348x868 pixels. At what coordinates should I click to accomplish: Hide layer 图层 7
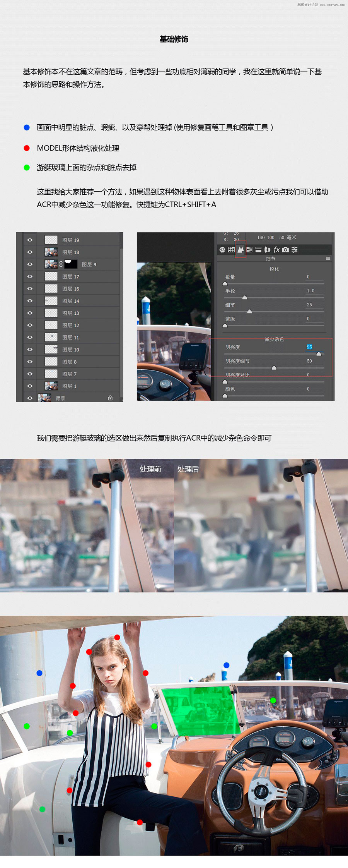point(30,374)
